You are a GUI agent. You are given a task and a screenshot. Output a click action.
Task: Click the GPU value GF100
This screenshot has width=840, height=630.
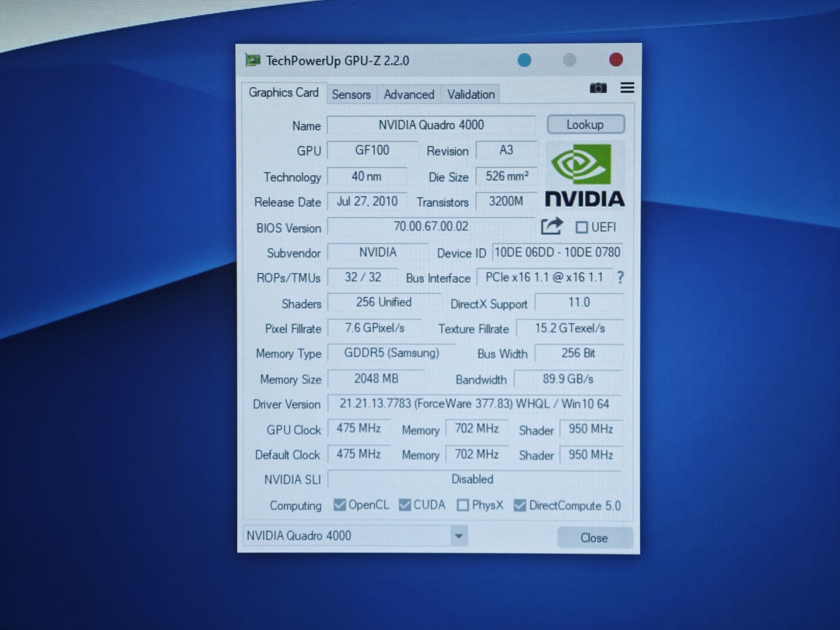(372, 150)
